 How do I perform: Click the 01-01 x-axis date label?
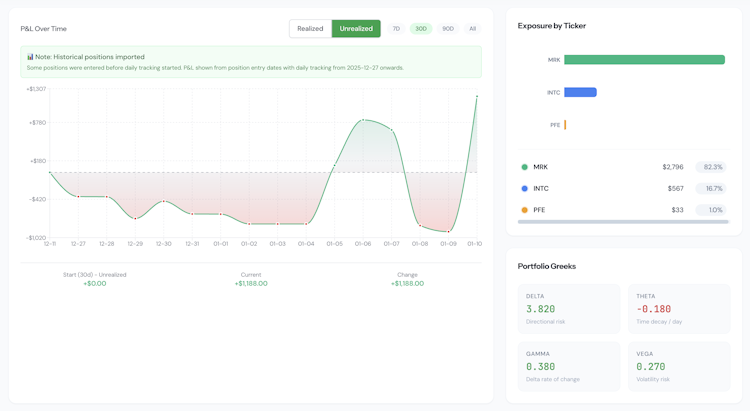pyautogui.click(x=221, y=244)
